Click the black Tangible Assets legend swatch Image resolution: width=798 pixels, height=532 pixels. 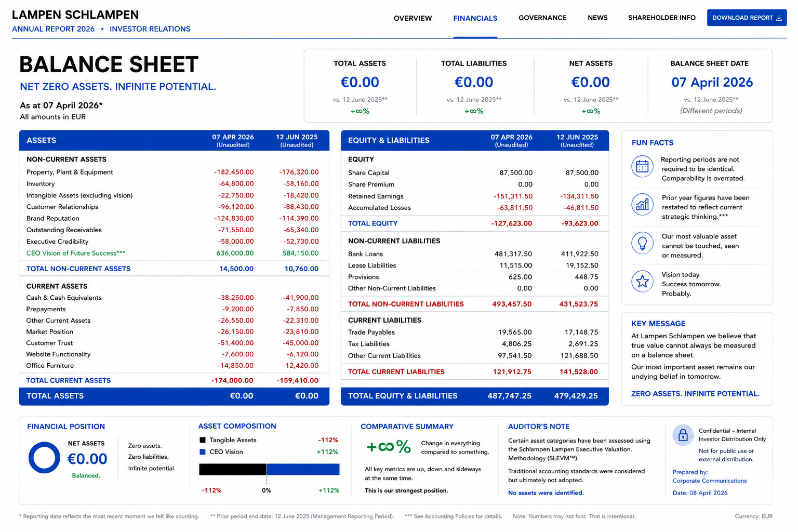[x=203, y=440]
